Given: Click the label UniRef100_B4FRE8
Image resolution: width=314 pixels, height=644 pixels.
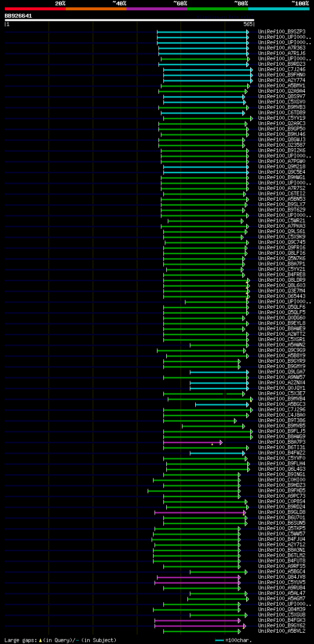Looking at the screenshot, I should click(282, 275).
